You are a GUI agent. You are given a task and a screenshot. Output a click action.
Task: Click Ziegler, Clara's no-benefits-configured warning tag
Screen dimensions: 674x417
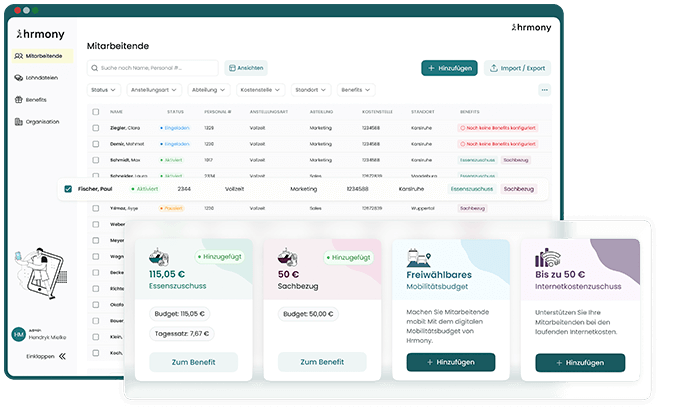pos(498,128)
